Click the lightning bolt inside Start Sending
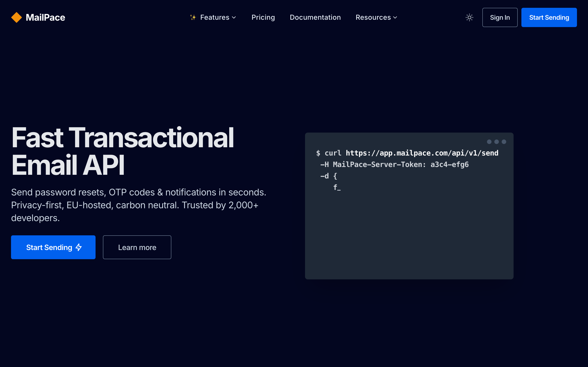Image resolution: width=588 pixels, height=367 pixels. [79, 247]
